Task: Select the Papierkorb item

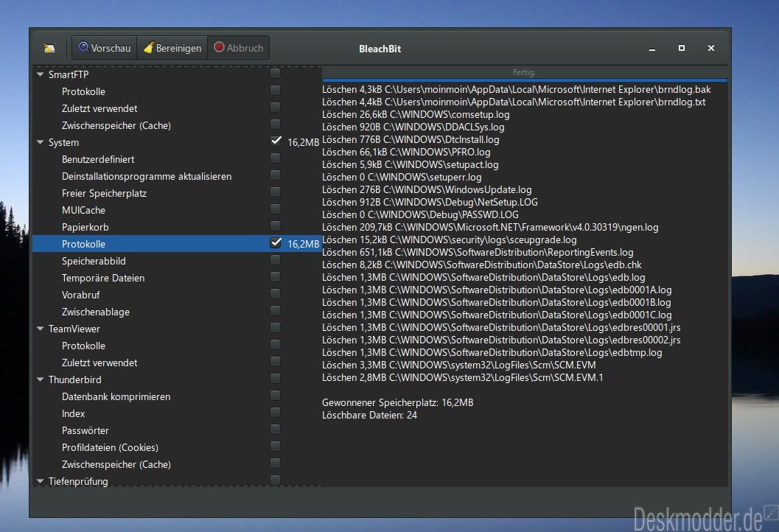Action: 85,227
